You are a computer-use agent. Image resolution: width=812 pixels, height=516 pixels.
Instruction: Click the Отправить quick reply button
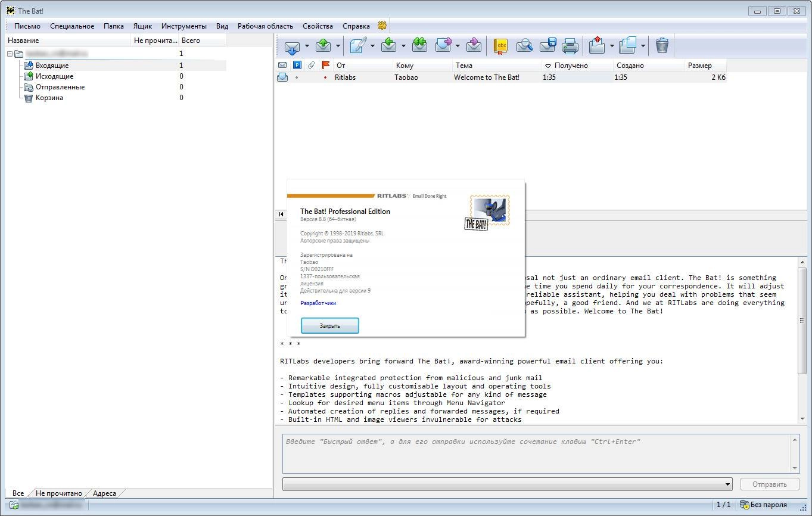point(770,484)
